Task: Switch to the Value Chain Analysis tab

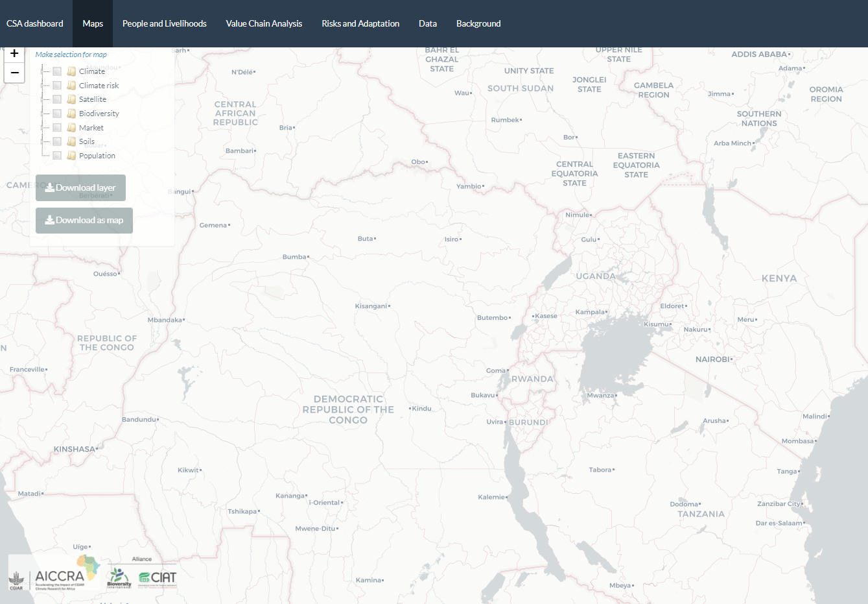Action: tap(263, 23)
